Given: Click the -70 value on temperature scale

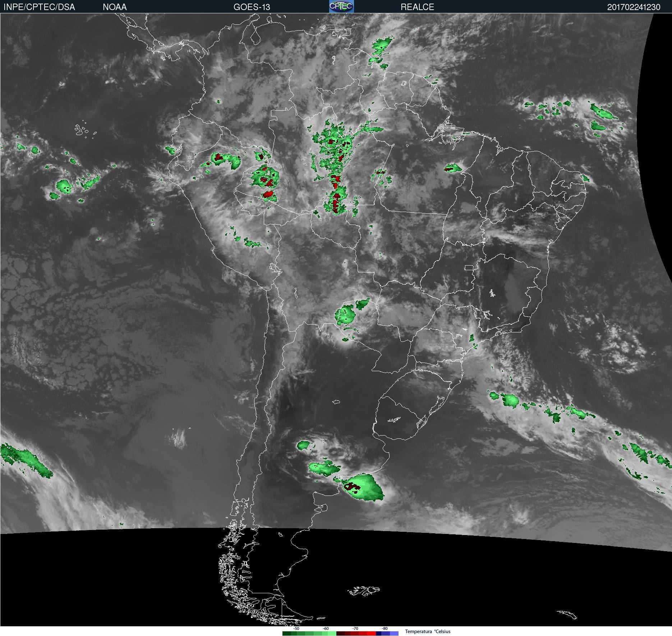Looking at the screenshot, I should click(355, 628).
